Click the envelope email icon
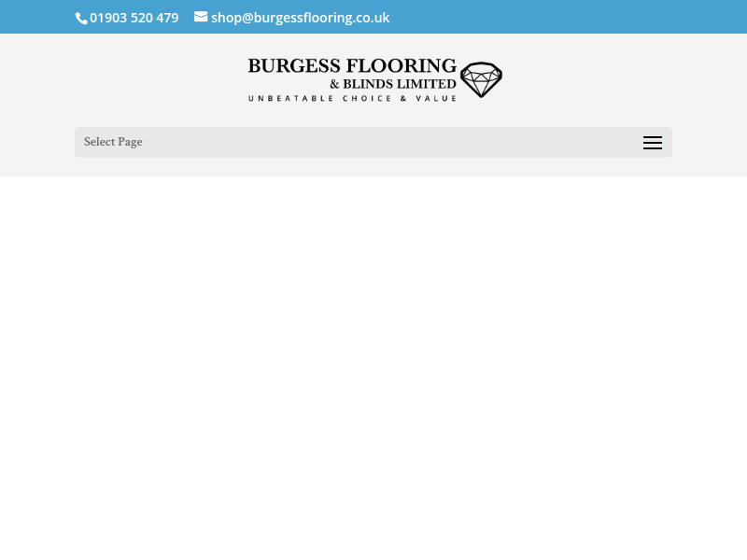This screenshot has width=747, height=560. pyautogui.click(x=201, y=17)
